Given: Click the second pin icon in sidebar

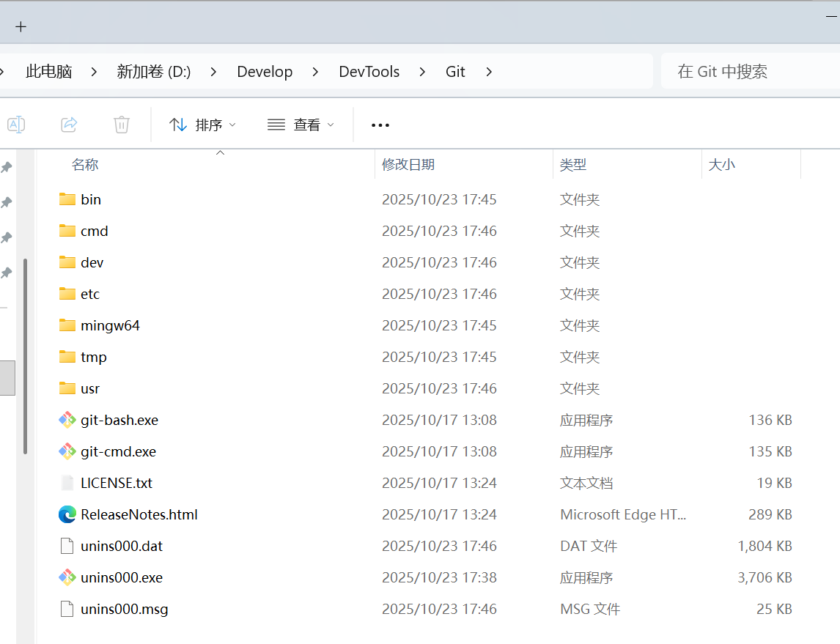Looking at the screenshot, I should click(x=7, y=202).
